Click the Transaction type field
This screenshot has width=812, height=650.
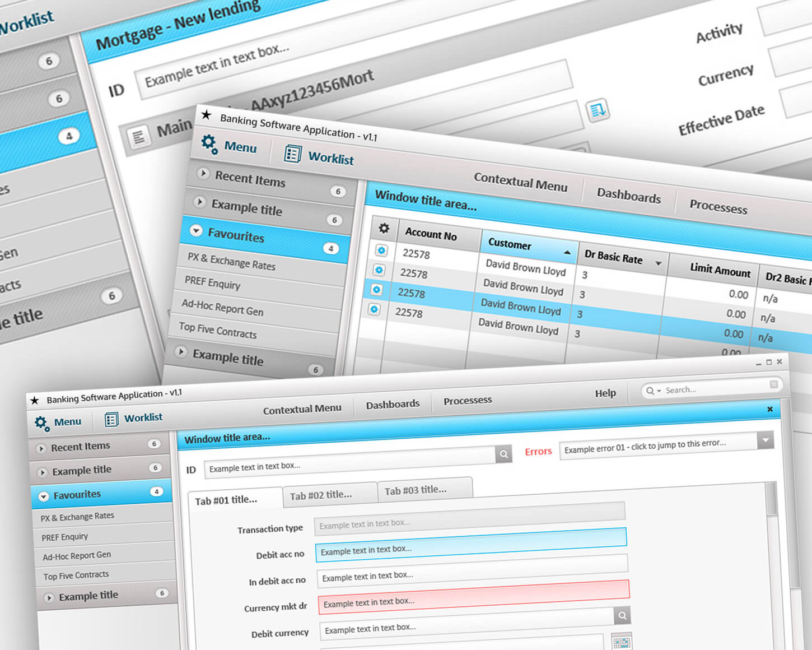[469, 519]
